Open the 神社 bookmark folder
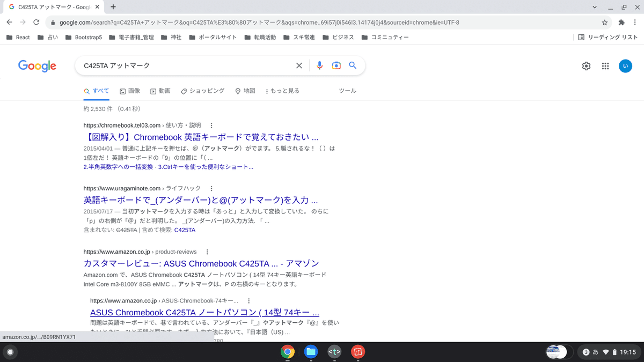This screenshot has width=644, height=362. tap(171, 38)
